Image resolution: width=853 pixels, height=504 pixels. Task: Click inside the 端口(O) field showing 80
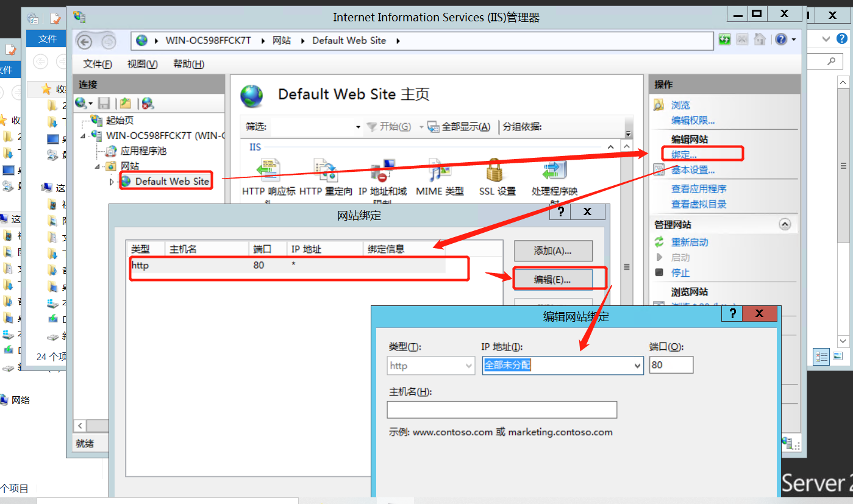671,365
